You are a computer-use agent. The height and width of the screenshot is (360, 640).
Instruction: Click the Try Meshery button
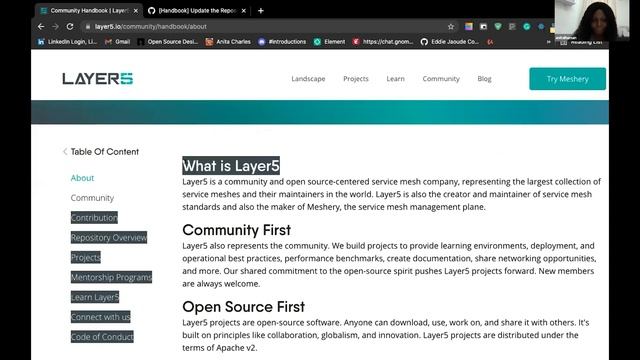point(567,79)
